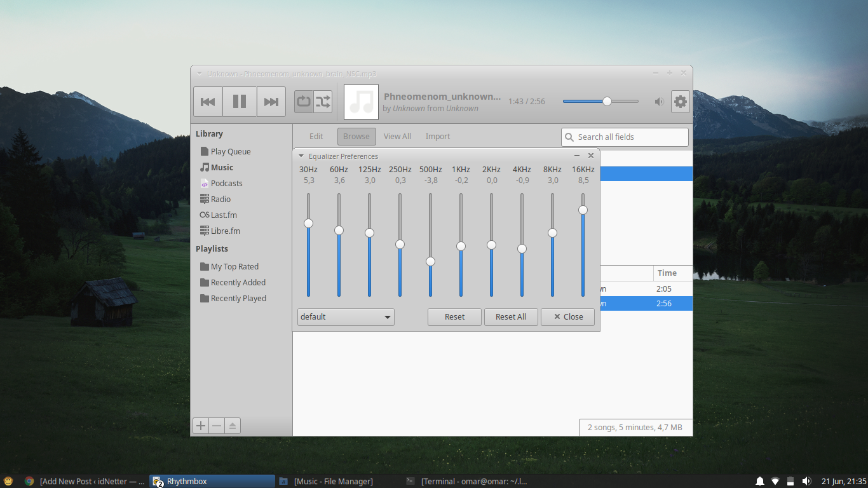Open Rhythmbox settings via the gear icon
Viewport: 868px width, 488px height.
681,101
